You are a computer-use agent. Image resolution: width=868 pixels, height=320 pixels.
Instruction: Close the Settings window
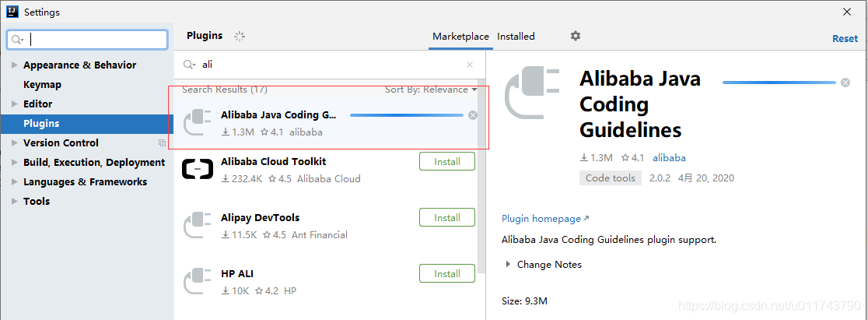[847, 12]
